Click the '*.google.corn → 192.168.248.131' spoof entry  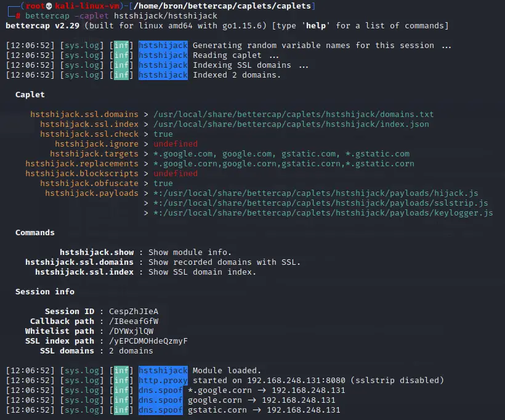(266, 390)
